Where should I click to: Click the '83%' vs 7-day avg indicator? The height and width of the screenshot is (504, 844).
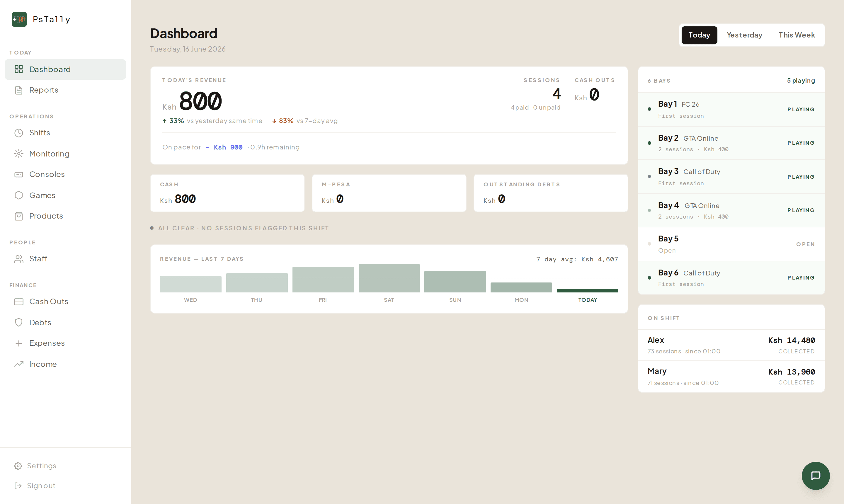coord(283,120)
